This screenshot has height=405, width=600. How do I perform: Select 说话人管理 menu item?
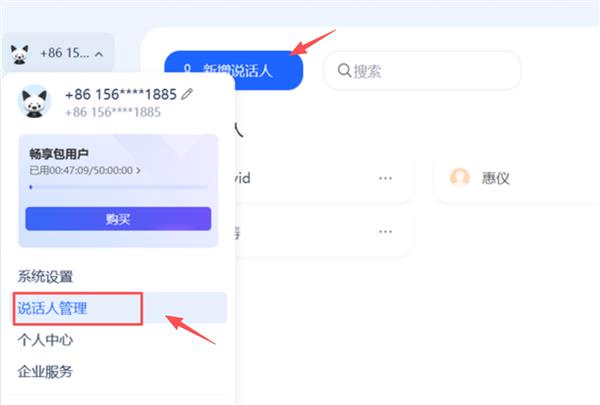click(52, 308)
